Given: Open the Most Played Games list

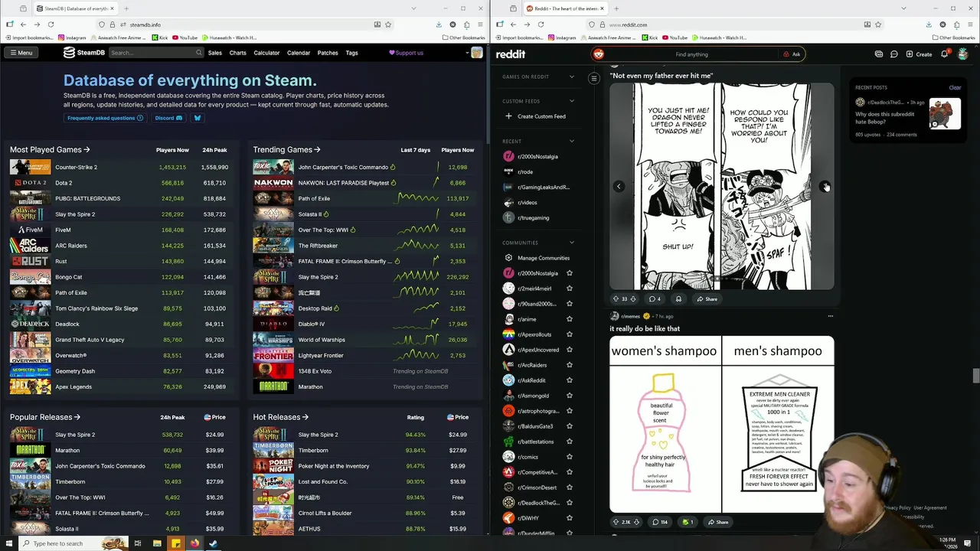Looking at the screenshot, I should (50, 150).
